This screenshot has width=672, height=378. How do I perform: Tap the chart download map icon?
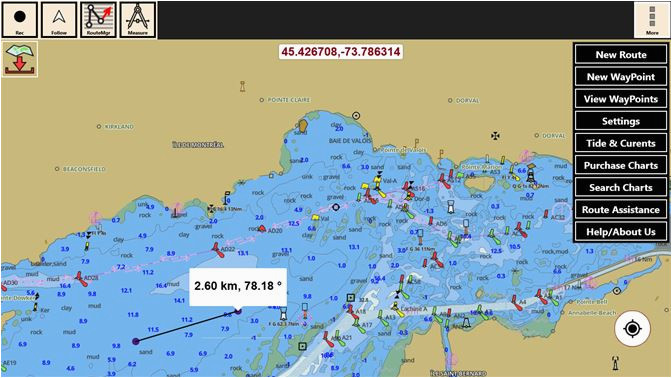tap(20, 60)
